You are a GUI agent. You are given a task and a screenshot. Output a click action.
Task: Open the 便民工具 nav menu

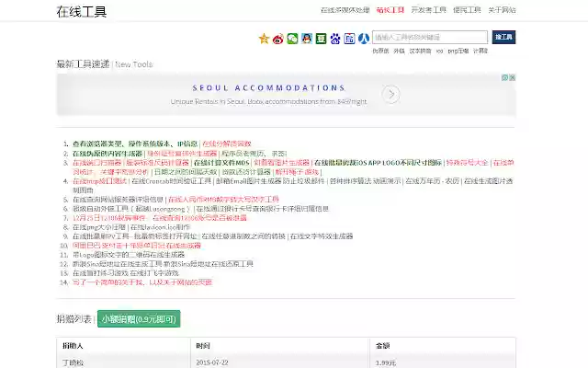[467, 10]
